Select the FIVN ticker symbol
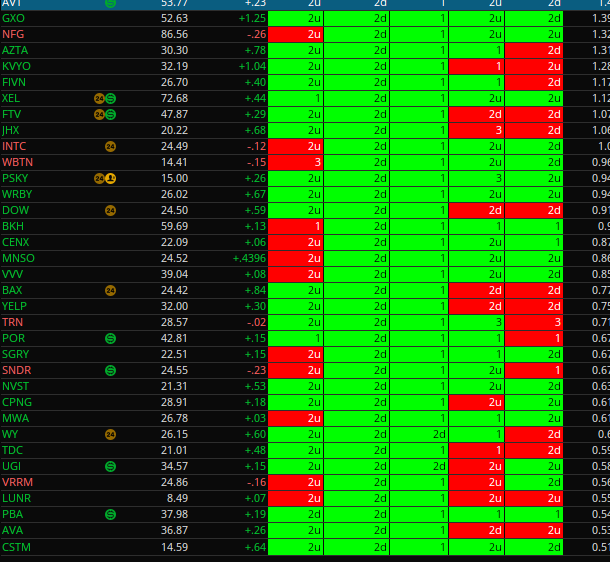Image resolution: width=610 pixels, height=562 pixels. point(14,82)
